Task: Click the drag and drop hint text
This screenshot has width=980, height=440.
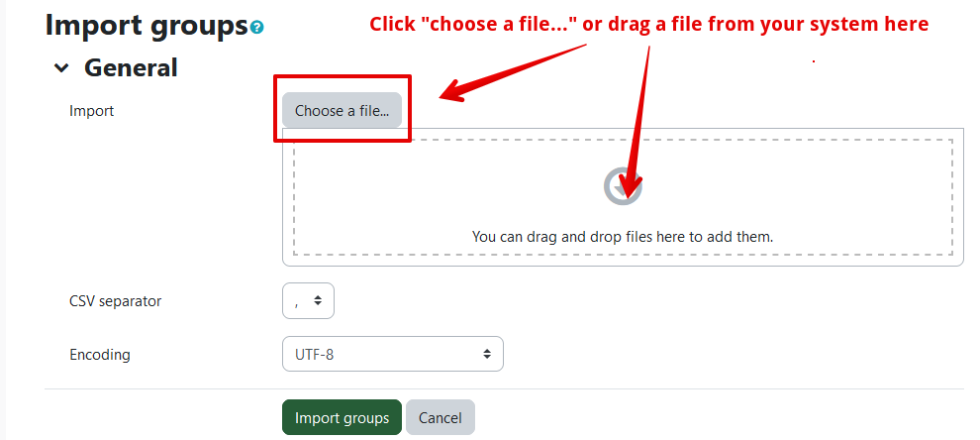Action: pyautogui.click(x=622, y=237)
